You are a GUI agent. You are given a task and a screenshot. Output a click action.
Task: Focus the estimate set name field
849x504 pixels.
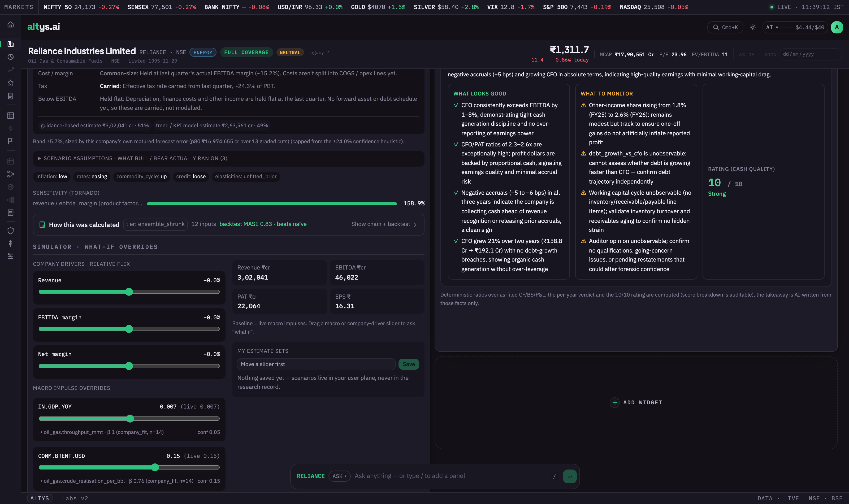pyautogui.click(x=316, y=364)
